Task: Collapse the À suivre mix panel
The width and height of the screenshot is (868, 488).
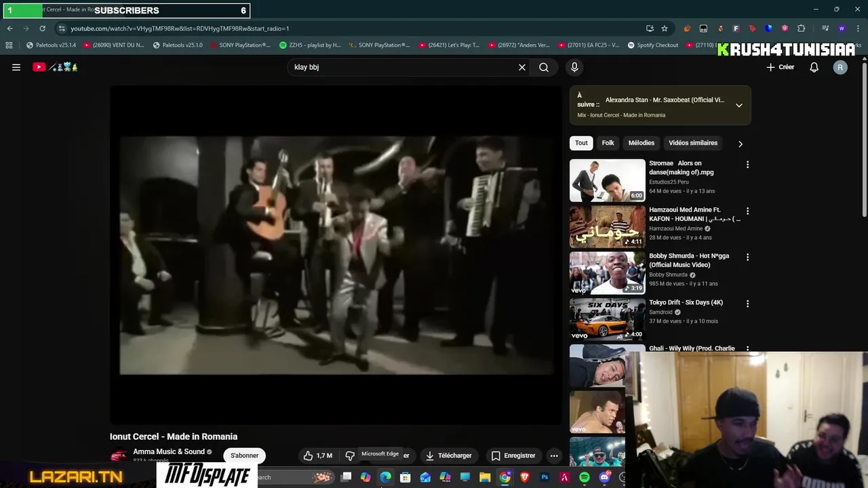Action: tap(739, 105)
